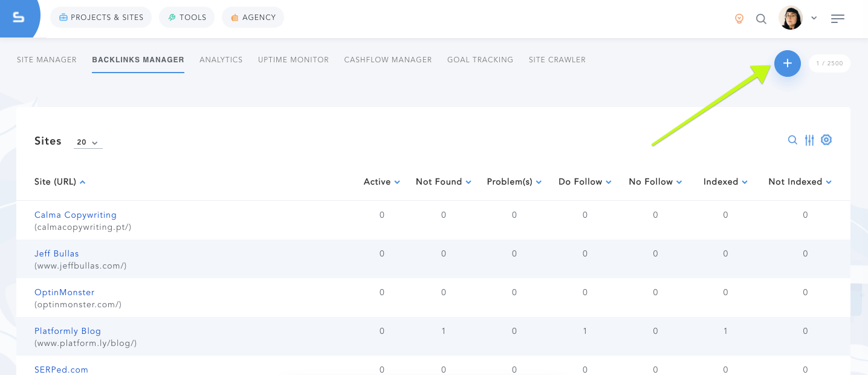Open the Goal Tracking tab

pos(480,60)
